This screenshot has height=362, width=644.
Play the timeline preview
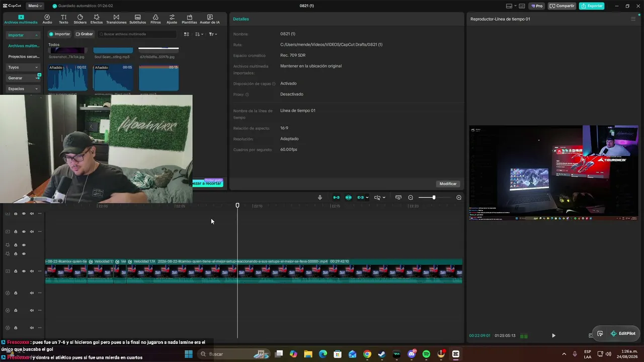pos(553,335)
